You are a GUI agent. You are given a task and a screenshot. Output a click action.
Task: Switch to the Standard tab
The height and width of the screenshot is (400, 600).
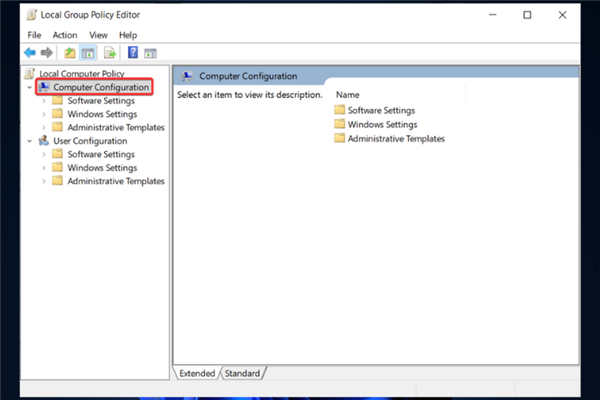[x=242, y=373]
